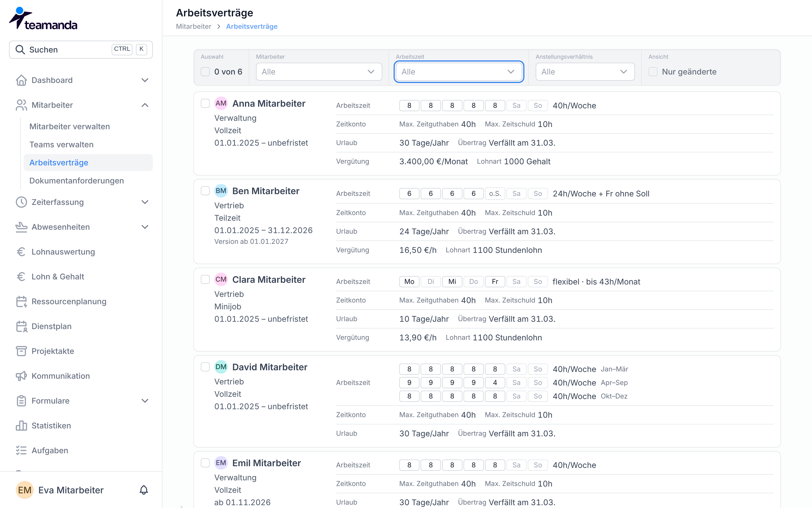Click the Aufgaben checklist icon

coord(21,451)
